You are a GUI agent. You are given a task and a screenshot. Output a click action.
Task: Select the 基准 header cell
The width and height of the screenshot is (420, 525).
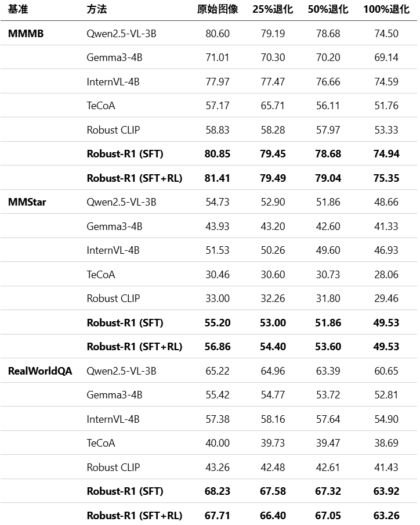pyautogui.click(x=18, y=9)
